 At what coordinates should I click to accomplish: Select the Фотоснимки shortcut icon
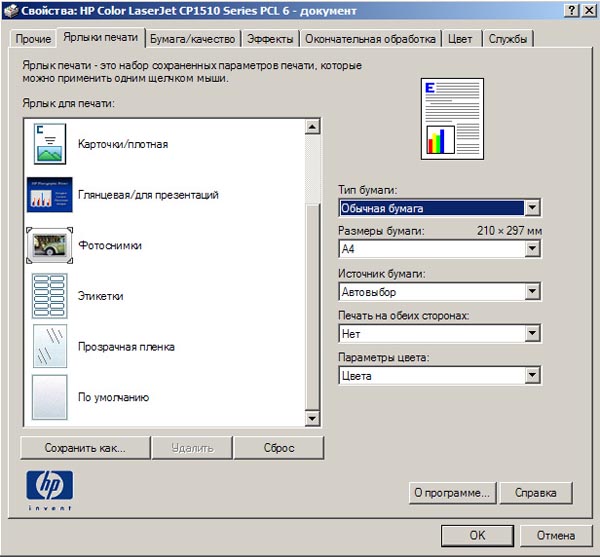pos(49,245)
